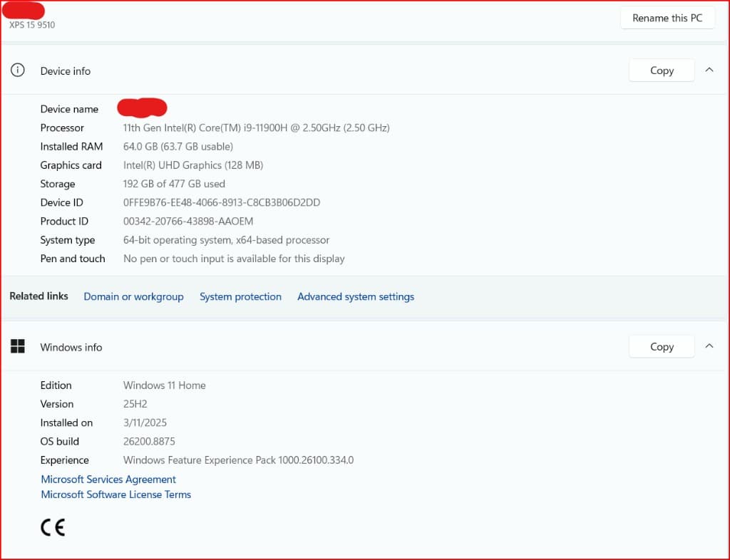The image size is (730, 560).
Task: Select the 25H2 version value
Action: point(135,404)
